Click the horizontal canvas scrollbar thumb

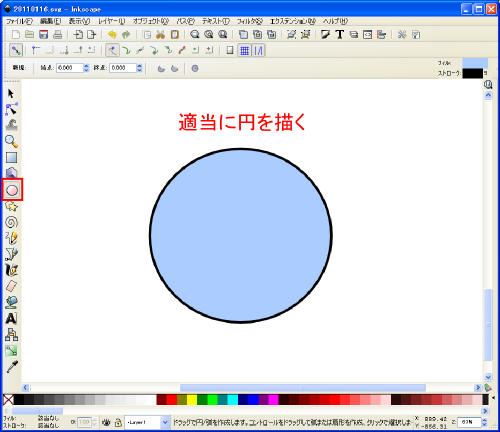(x=303, y=387)
